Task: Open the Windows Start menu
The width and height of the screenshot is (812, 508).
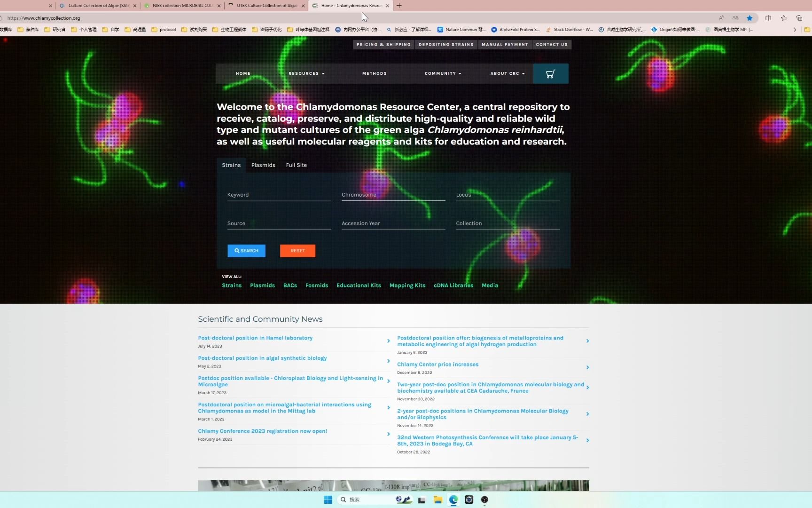Action: coord(328,500)
